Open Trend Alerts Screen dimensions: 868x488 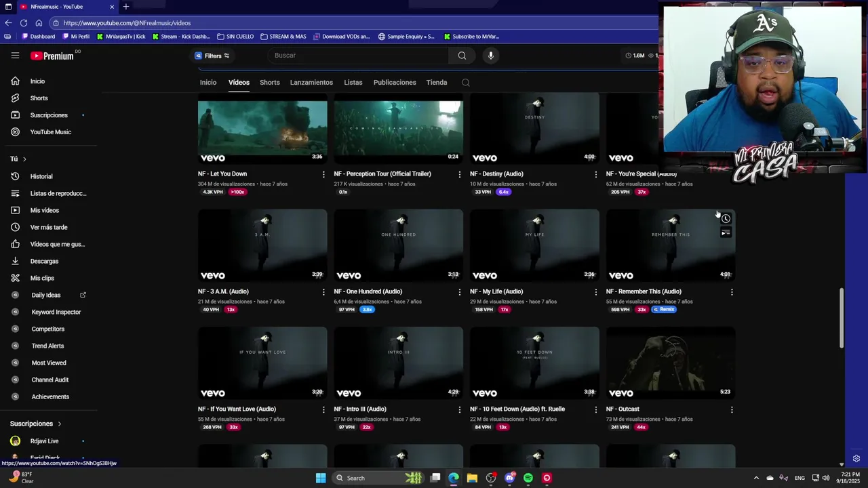point(47,346)
